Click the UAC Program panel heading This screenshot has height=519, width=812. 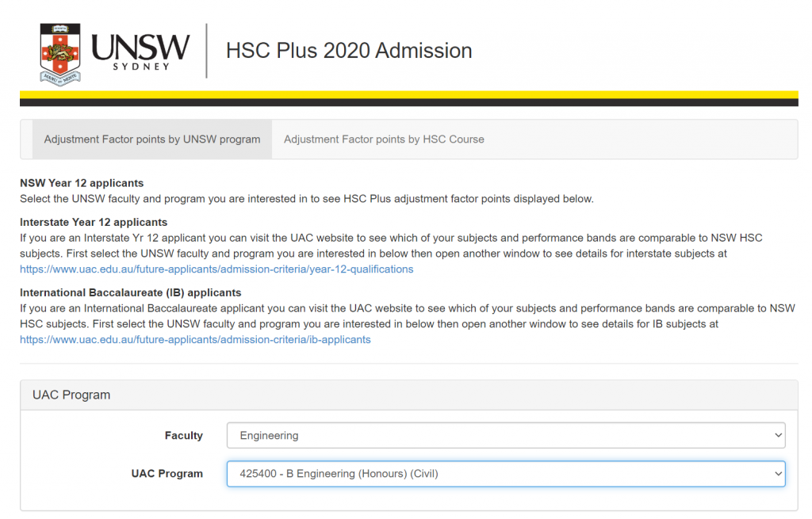(x=71, y=395)
